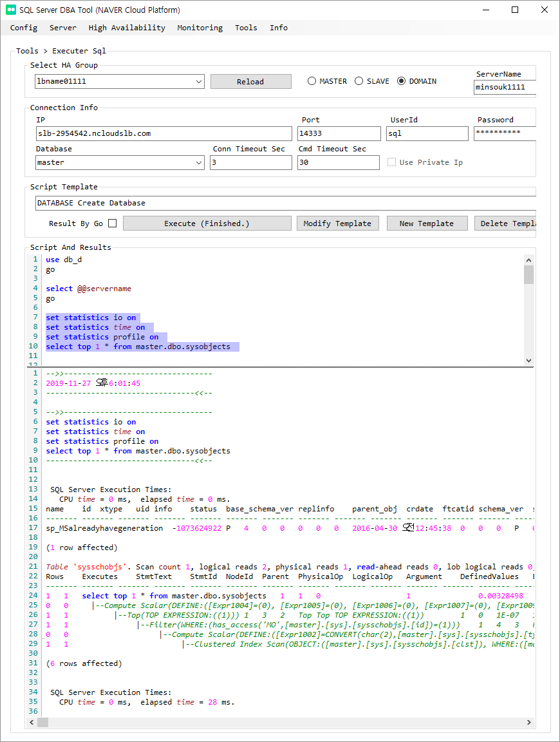Image resolution: width=560 pixels, height=742 pixels.
Task: Click the 'crdate' column header in results
Action: 420,509
